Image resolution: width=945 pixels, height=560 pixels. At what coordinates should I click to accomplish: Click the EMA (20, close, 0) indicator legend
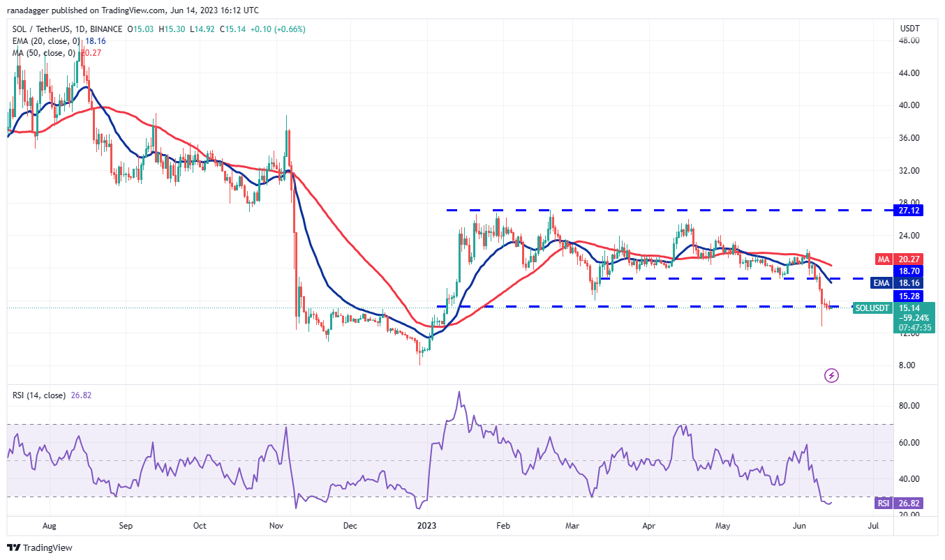[48, 41]
